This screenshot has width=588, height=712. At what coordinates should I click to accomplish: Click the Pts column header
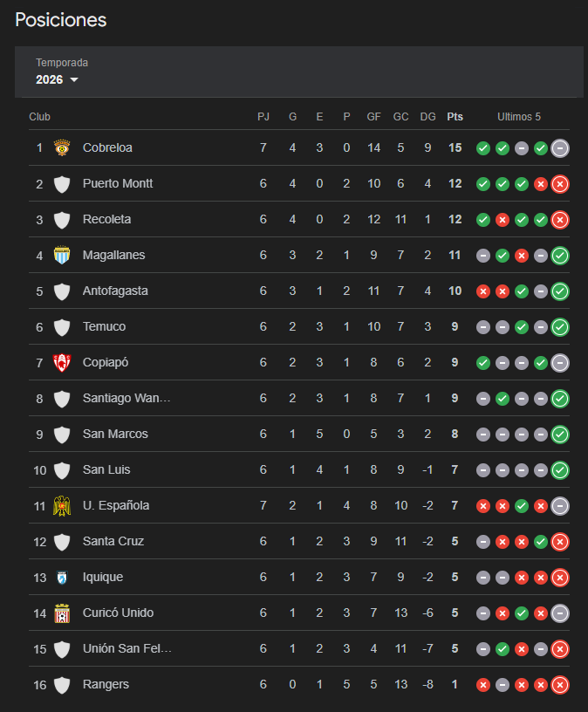coord(455,117)
